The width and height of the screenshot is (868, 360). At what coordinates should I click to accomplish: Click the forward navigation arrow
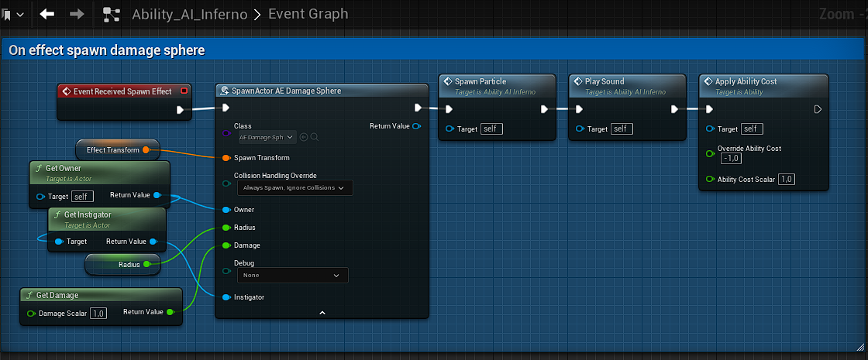[x=77, y=14]
